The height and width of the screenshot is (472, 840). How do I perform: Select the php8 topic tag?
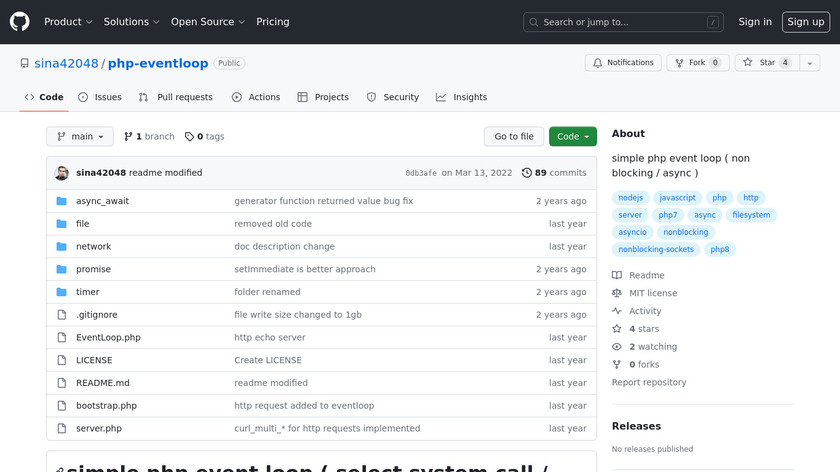coord(719,249)
